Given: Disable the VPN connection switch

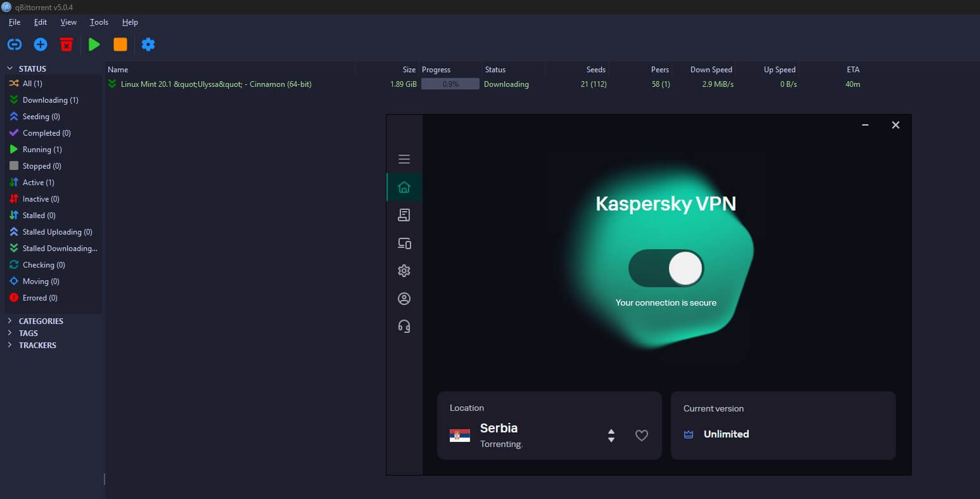Looking at the screenshot, I should point(666,268).
